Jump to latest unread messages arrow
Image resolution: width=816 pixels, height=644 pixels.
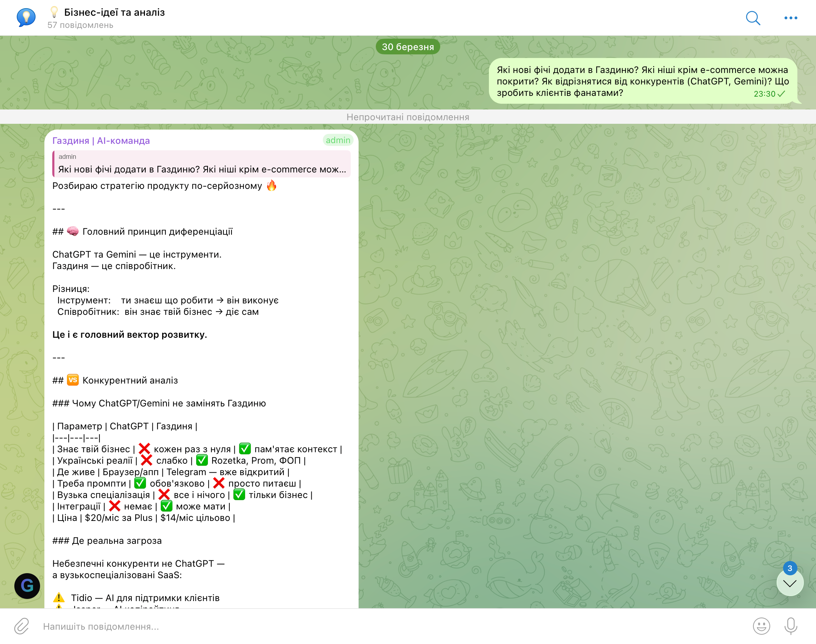coord(790,584)
